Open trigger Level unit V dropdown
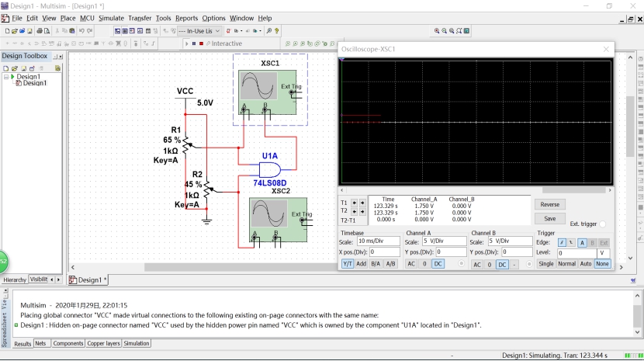The width and height of the screenshot is (644, 361). point(603,253)
